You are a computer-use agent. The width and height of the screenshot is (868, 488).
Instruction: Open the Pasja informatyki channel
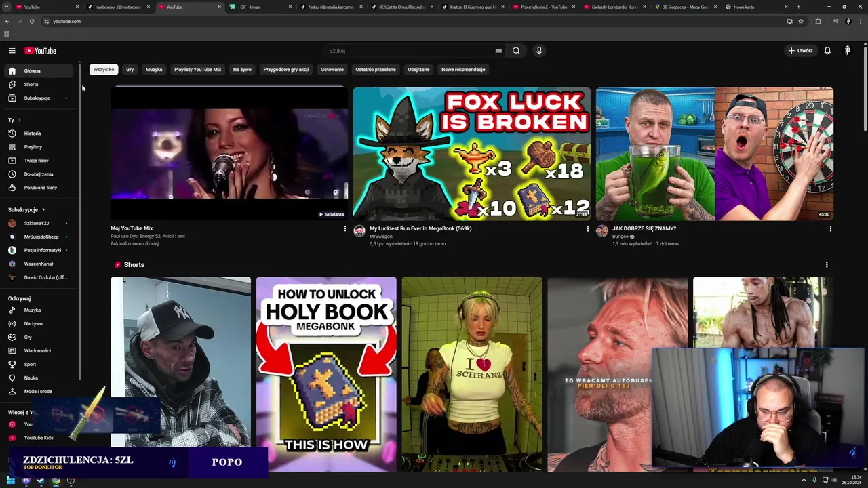tap(38, 250)
